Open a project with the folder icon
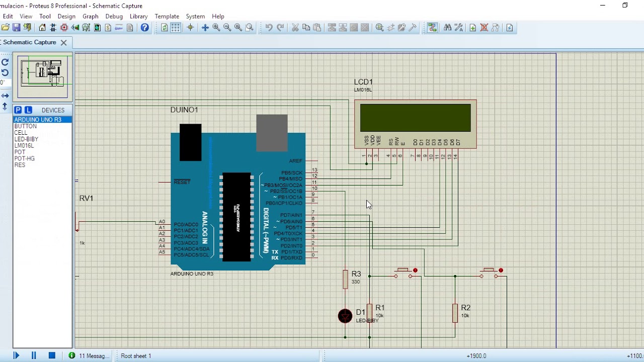The width and height of the screenshot is (644, 362). [x=6, y=28]
